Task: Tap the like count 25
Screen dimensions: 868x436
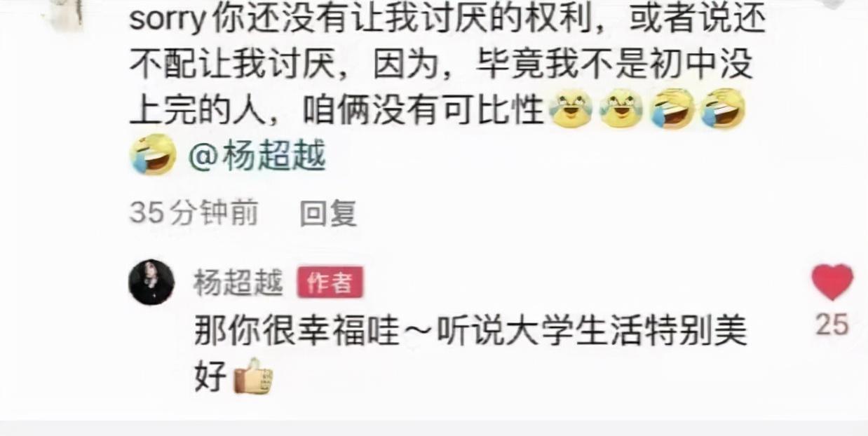Action: [832, 325]
